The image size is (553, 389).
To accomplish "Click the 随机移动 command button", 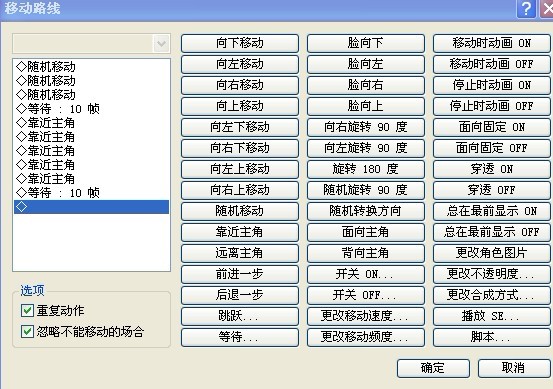I will 240,211.
